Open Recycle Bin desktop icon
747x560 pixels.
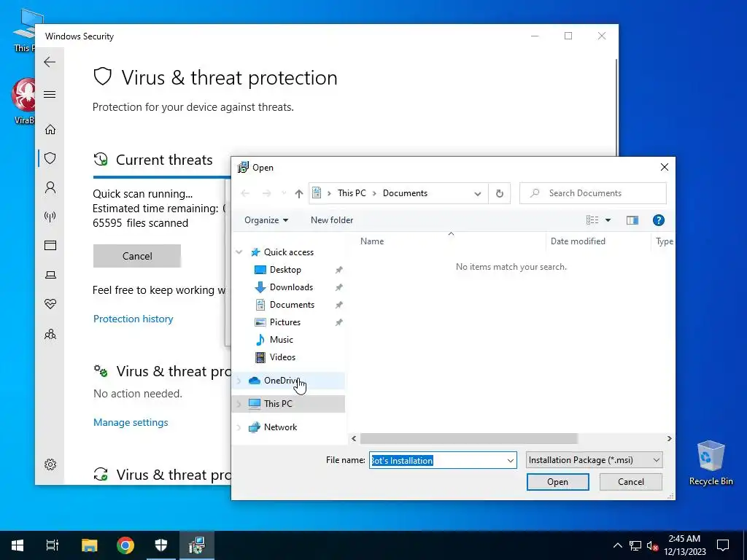click(711, 463)
